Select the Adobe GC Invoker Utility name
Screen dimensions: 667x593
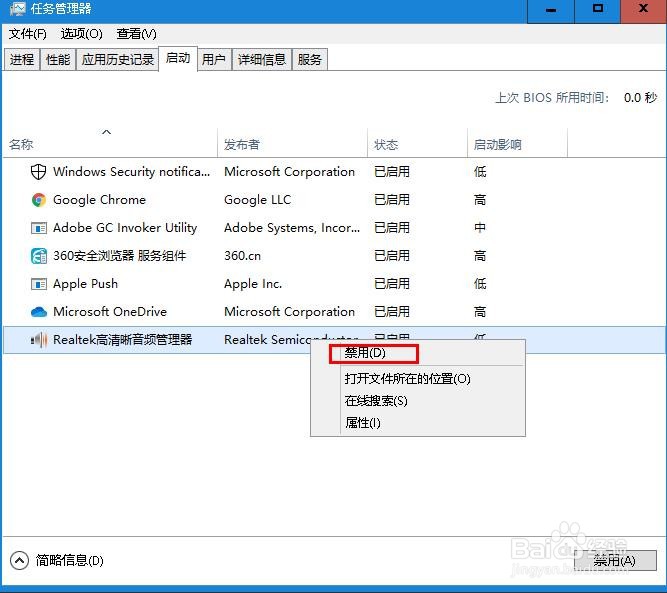(125, 228)
